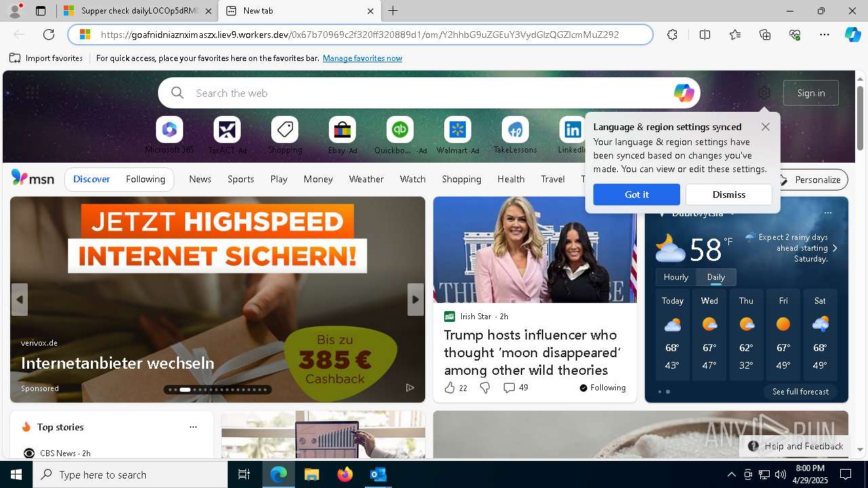The image size is (868, 488).
Task: Dismiss the language settings popup
Action: point(729,195)
